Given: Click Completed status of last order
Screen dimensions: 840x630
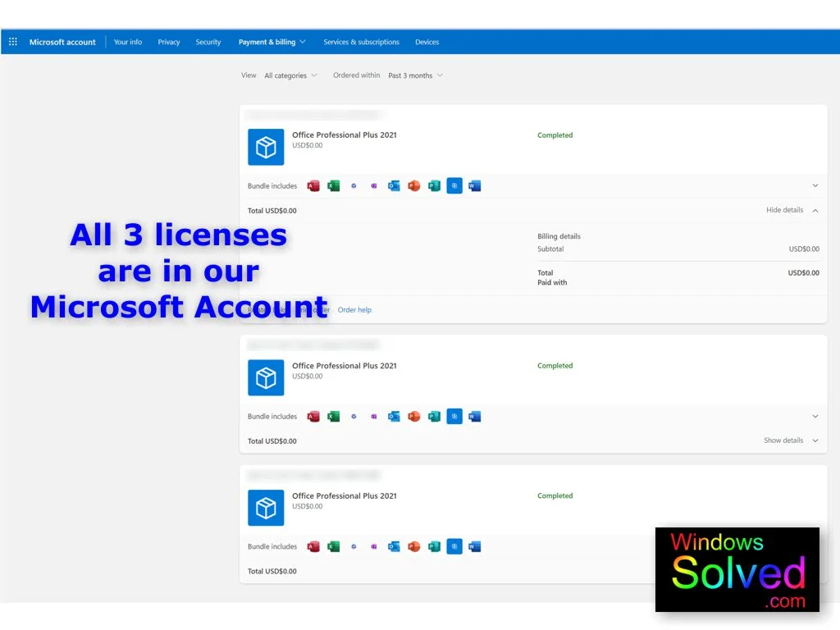Looking at the screenshot, I should [x=555, y=495].
